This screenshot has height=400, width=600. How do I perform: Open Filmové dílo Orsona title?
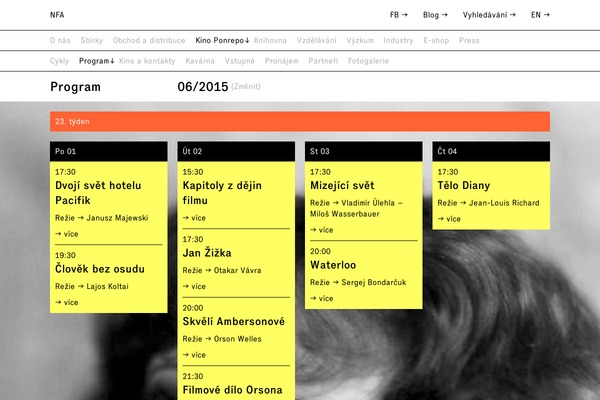(x=232, y=390)
